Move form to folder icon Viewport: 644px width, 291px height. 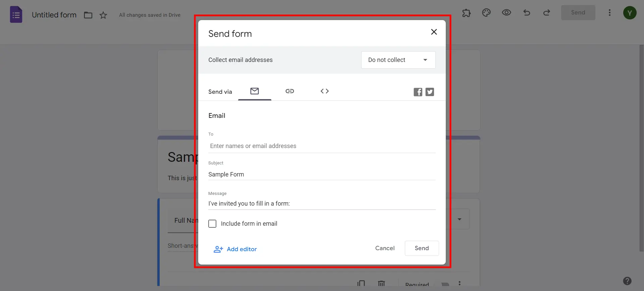[88, 15]
